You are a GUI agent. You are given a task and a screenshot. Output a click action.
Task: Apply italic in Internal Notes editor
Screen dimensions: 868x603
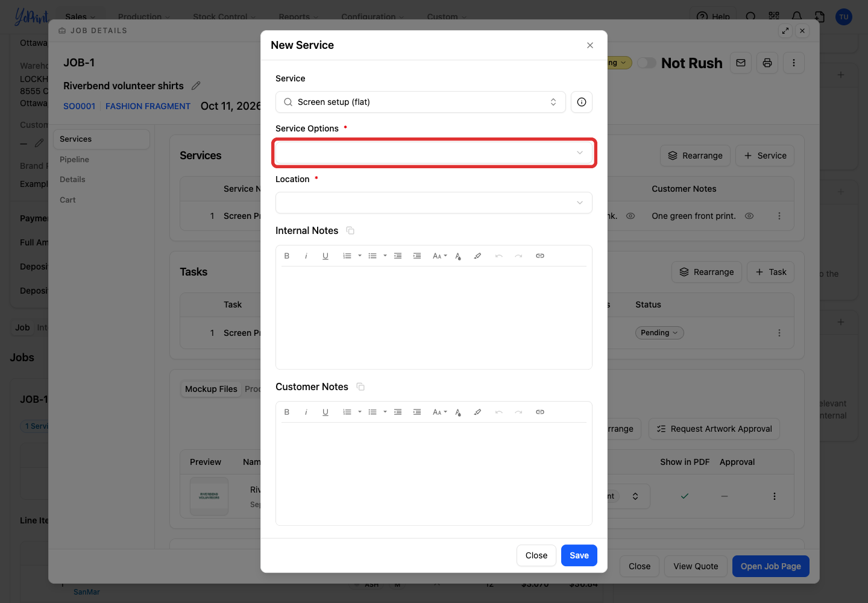coord(306,256)
